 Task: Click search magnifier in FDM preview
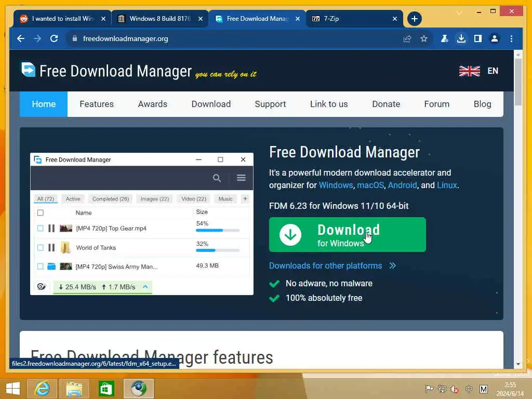pyautogui.click(x=217, y=178)
